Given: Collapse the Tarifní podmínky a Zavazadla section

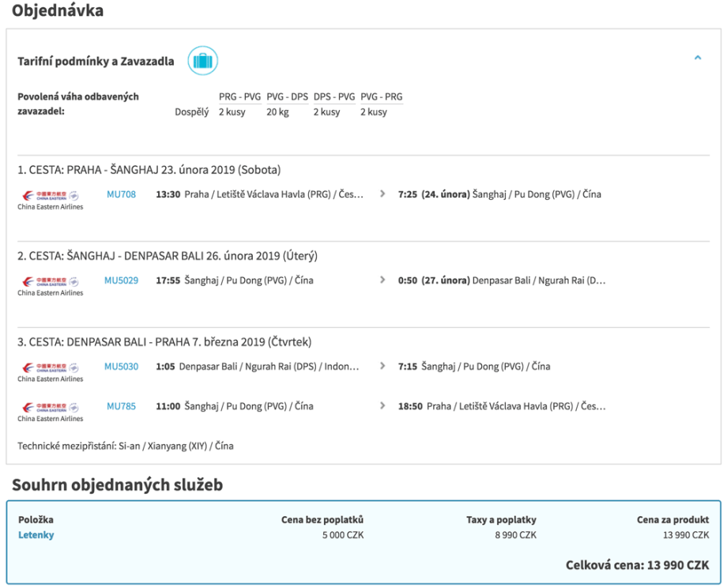Looking at the screenshot, I should (697, 58).
